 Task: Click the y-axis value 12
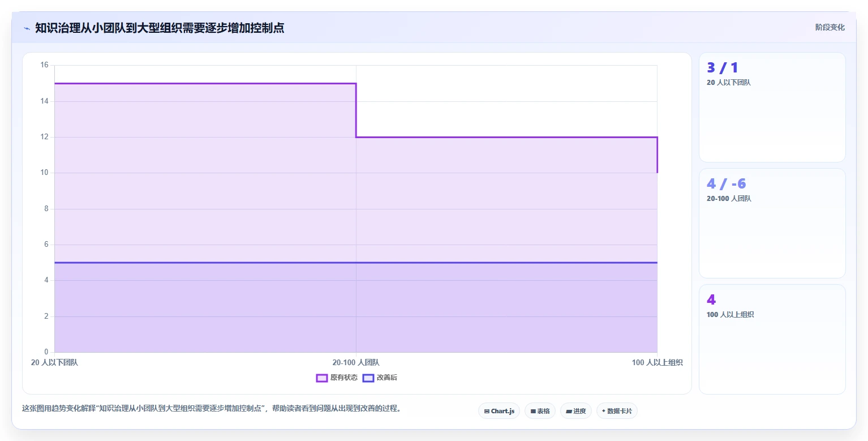click(x=45, y=137)
